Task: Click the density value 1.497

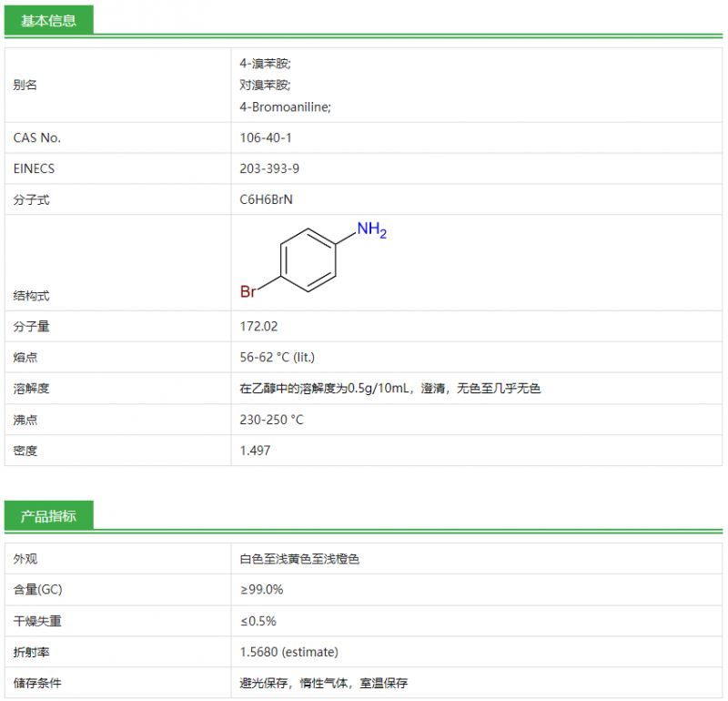Action: tap(255, 451)
